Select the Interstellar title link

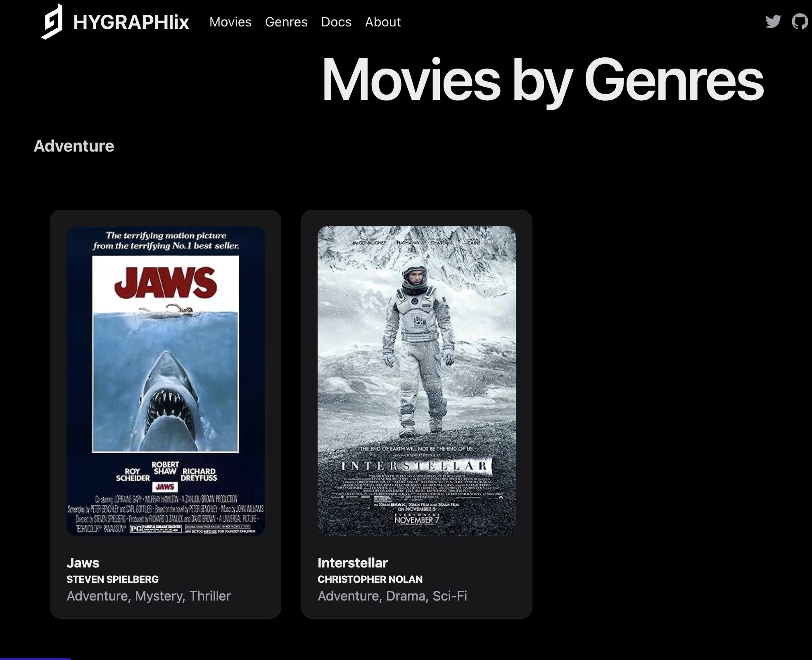click(x=353, y=563)
